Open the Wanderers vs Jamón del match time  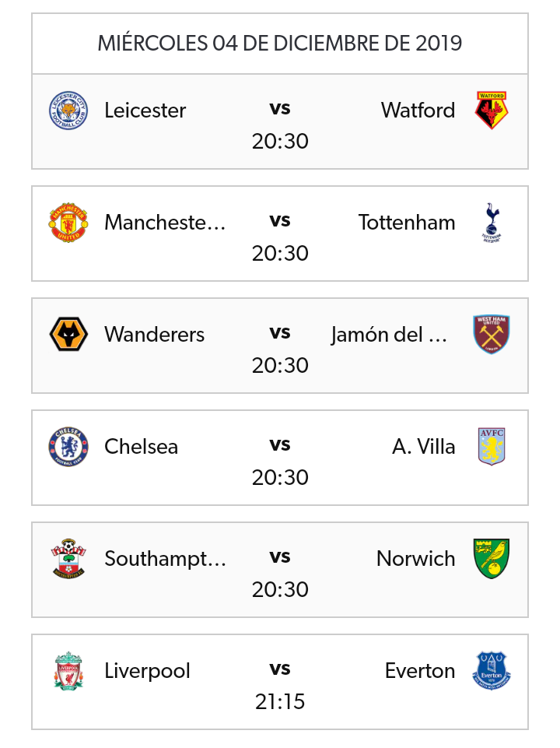click(x=280, y=365)
